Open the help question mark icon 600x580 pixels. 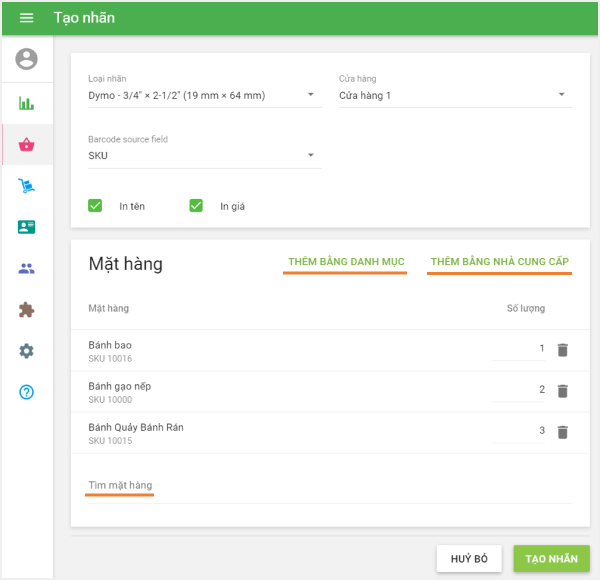(27, 392)
